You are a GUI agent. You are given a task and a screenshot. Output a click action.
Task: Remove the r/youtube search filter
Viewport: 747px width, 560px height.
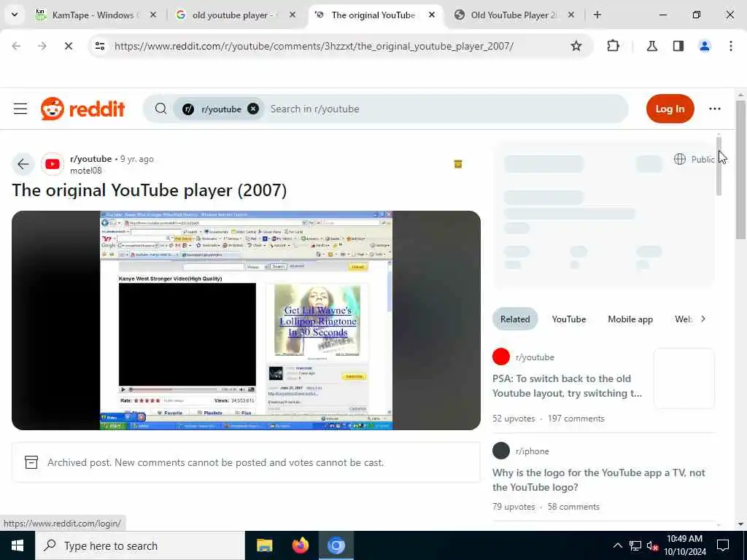253,109
